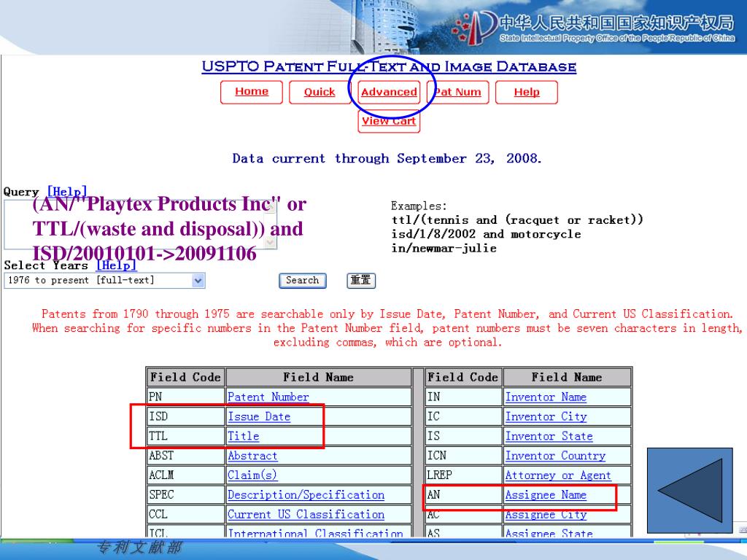Go to Quick search
This screenshot has width=747, height=560.
point(320,92)
